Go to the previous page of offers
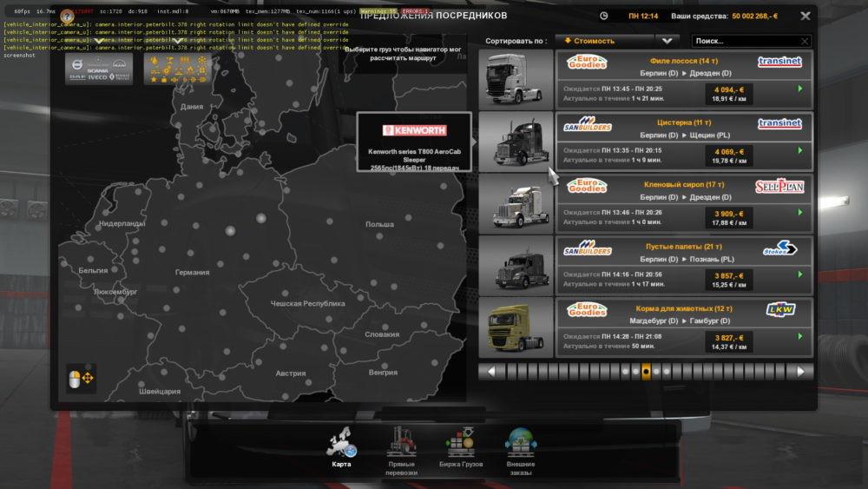Image resolution: width=868 pixels, height=489 pixels. [490, 371]
